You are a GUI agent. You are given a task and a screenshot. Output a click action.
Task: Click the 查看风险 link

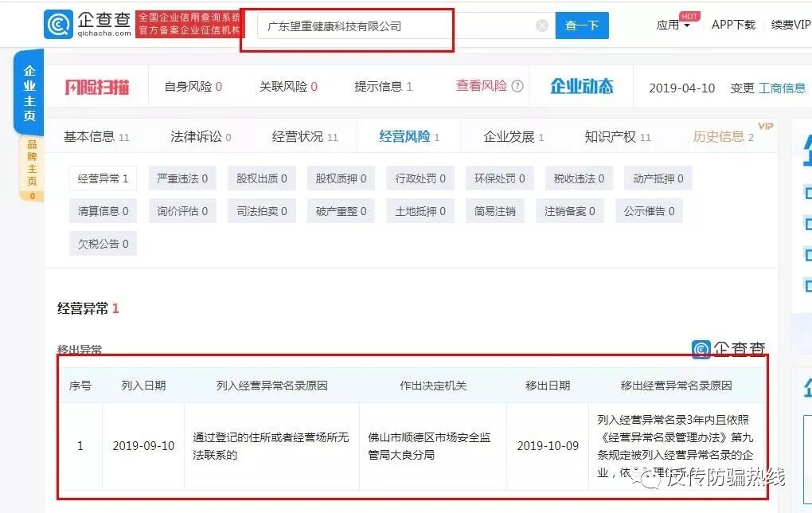coord(481,86)
